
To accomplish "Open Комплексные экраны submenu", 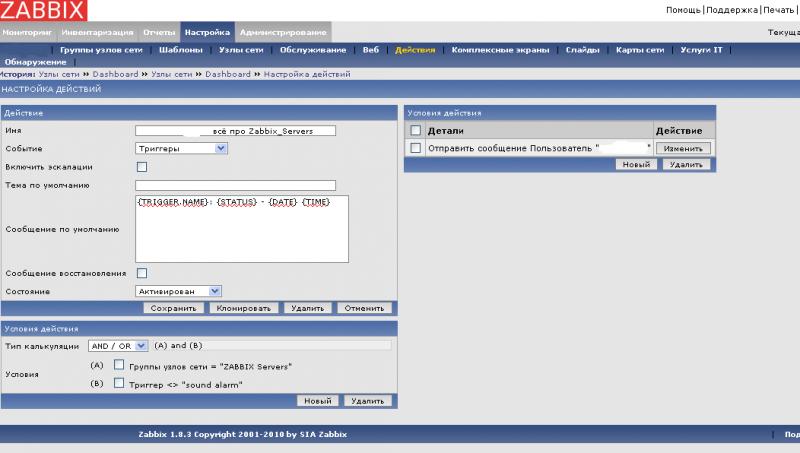I will (x=500, y=49).
